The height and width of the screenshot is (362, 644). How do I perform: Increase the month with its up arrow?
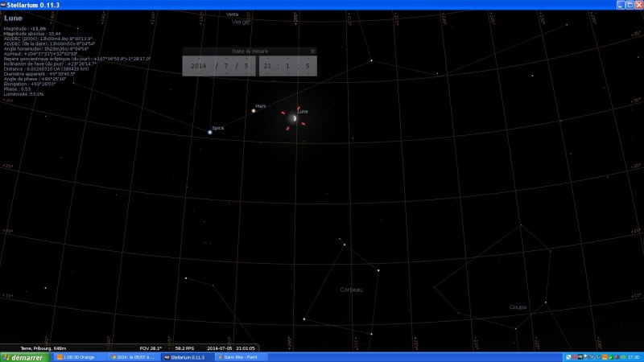point(226,59)
